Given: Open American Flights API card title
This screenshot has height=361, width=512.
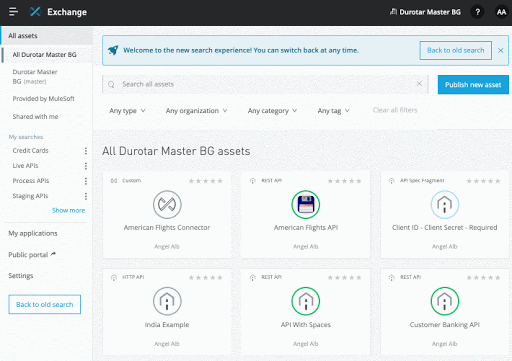Looking at the screenshot, I should [x=306, y=228].
